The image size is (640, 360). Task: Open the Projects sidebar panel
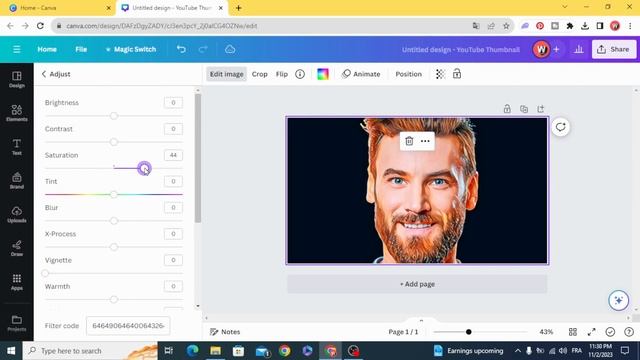coord(17,323)
